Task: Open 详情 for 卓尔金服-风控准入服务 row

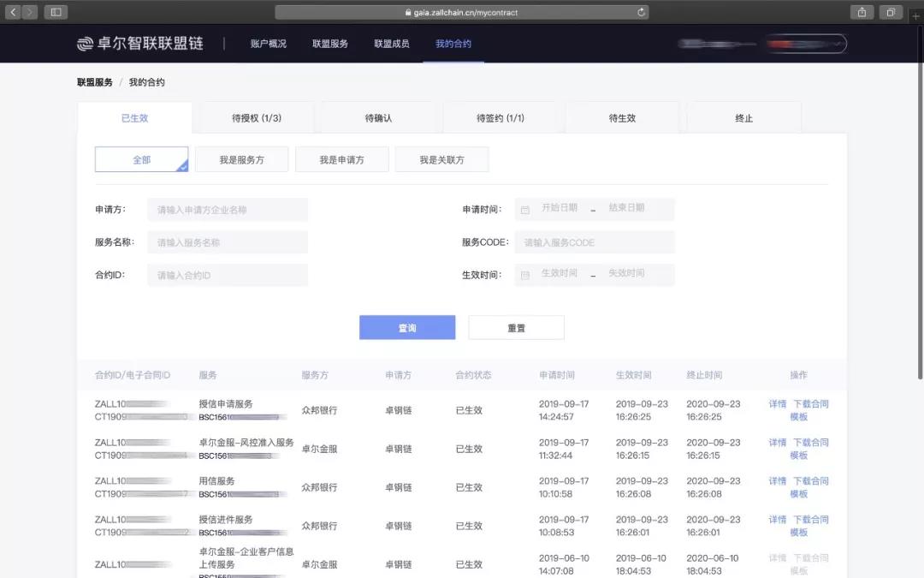Action: (x=778, y=443)
